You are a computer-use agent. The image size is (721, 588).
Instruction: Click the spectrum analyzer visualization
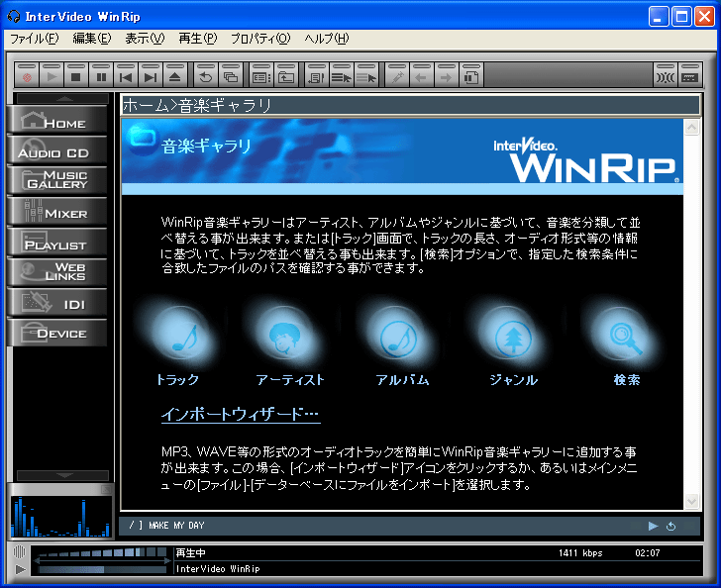pos(60,517)
